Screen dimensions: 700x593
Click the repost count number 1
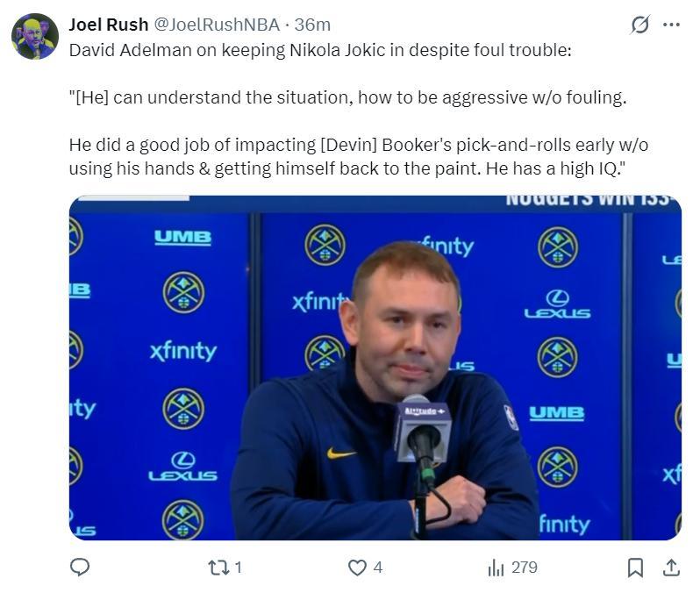click(x=238, y=568)
